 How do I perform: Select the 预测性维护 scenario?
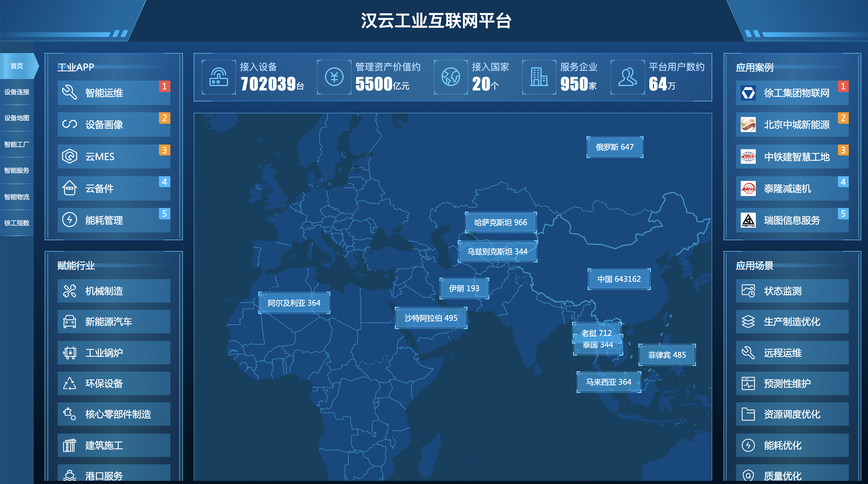tap(792, 383)
